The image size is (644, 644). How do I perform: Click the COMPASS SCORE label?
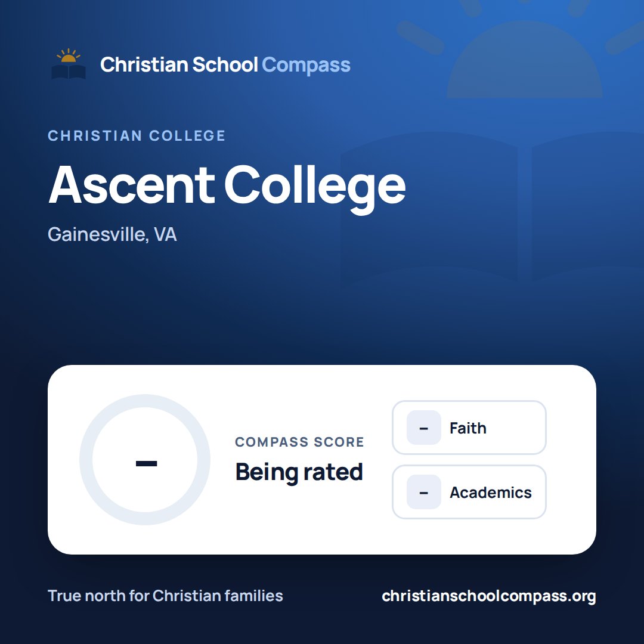(299, 442)
